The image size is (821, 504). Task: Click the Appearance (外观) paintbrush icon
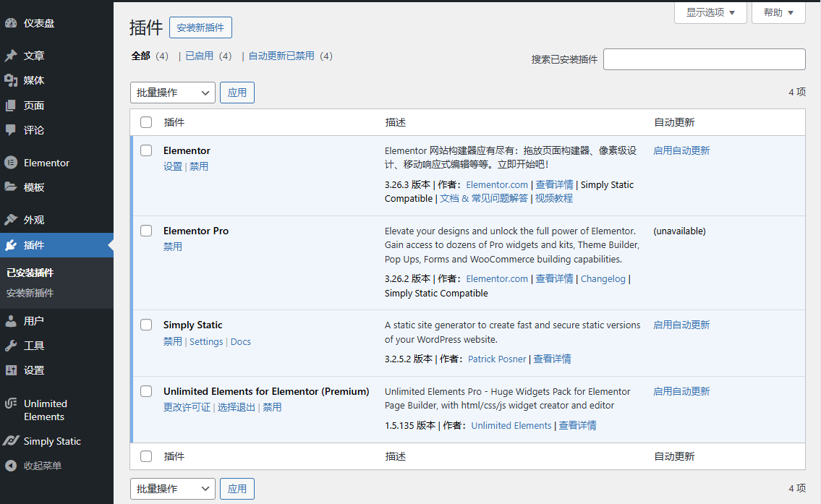pyautogui.click(x=11, y=220)
